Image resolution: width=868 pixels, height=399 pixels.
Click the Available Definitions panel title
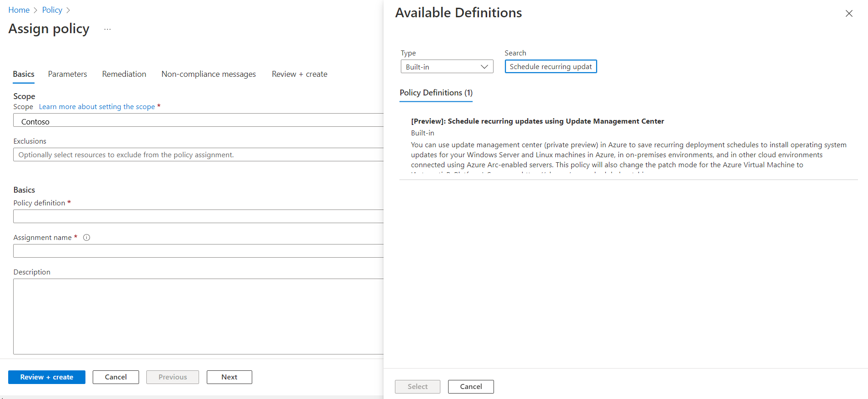[459, 13]
